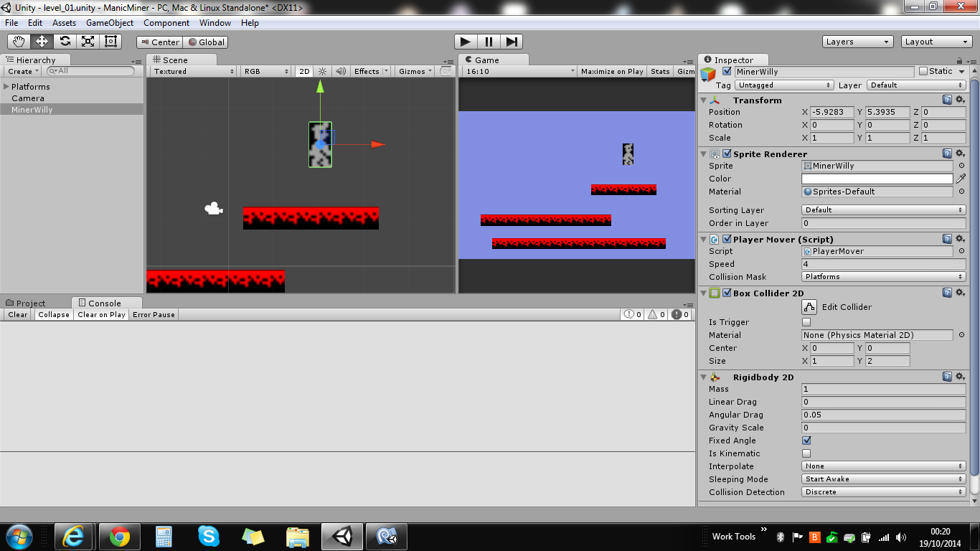The image size is (980, 551).
Task: Expand Platforms in the Hierarchy
Action: pyautogui.click(x=6, y=86)
